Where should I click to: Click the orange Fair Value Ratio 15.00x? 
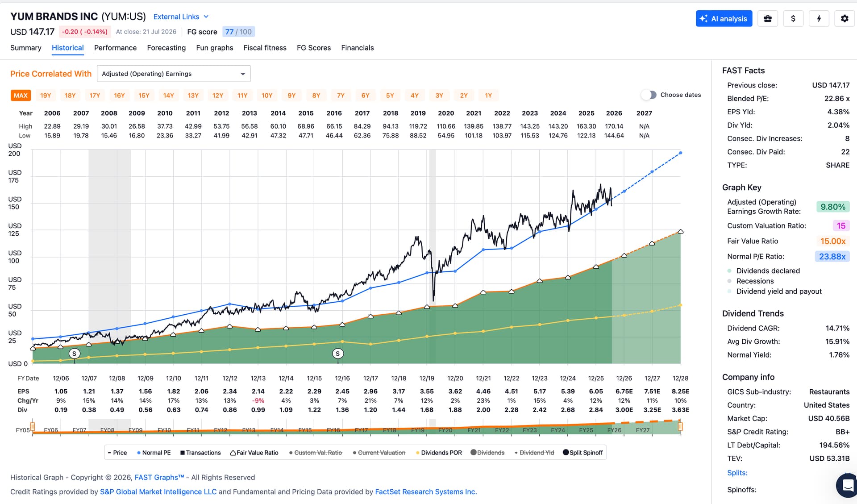(833, 241)
